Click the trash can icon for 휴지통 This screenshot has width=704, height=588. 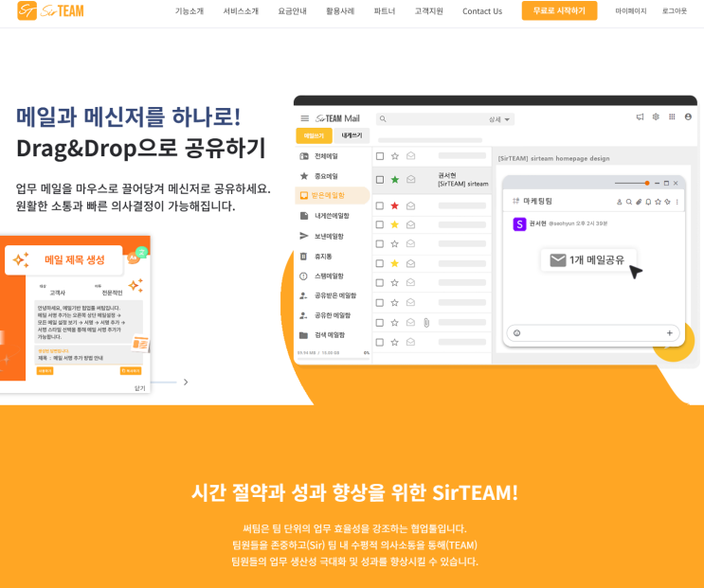pyautogui.click(x=303, y=256)
